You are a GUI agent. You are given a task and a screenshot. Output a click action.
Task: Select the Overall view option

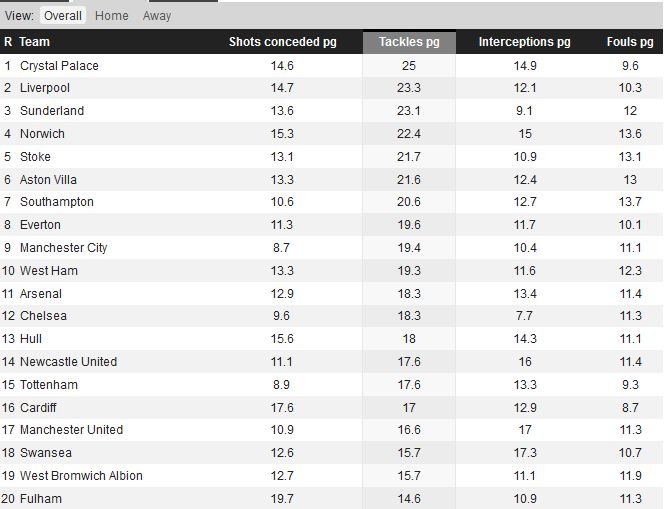[63, 16]
